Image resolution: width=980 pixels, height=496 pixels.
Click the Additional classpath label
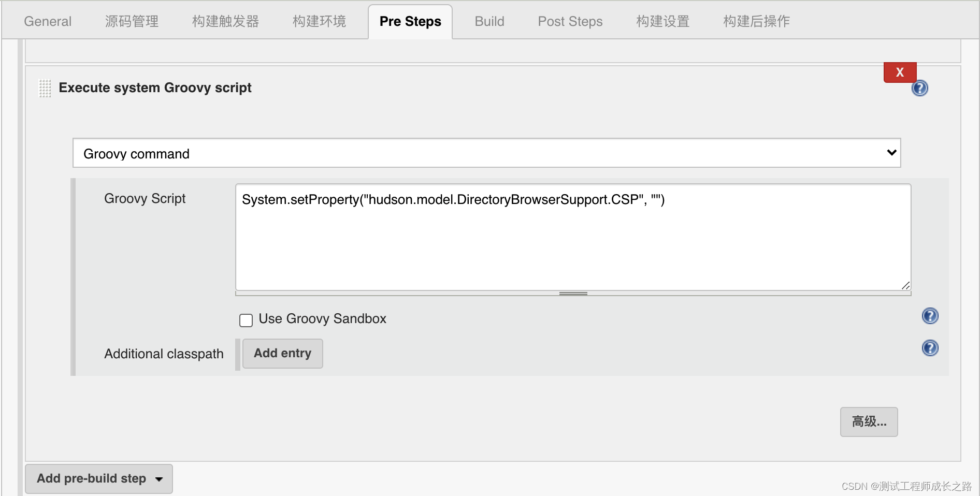coord(164,354)
